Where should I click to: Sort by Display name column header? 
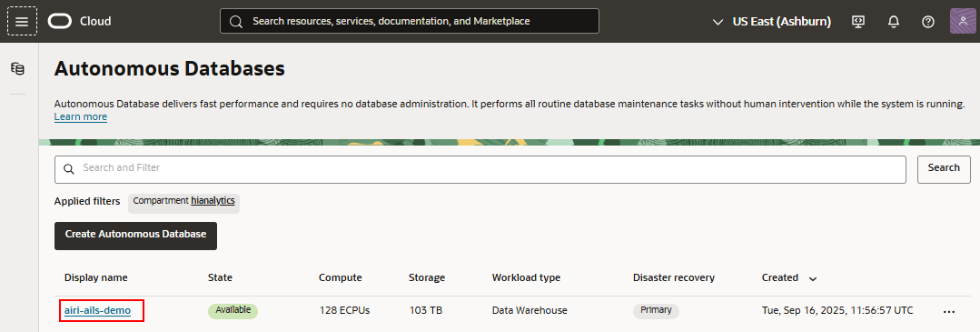95,277
